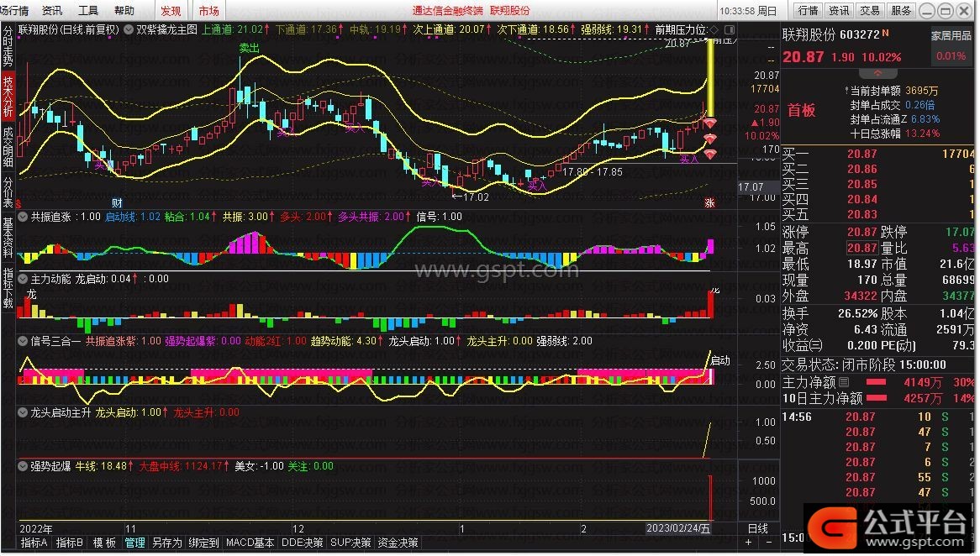Click the diamond icon after 前期压力位
The image size is (980, 556).
point(714,29)
